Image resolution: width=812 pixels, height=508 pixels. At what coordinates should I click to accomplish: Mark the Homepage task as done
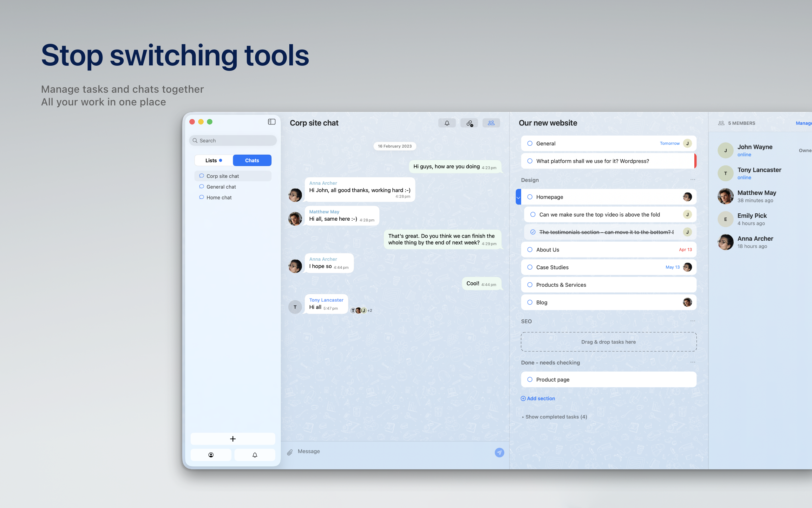[x=530, y=197]
